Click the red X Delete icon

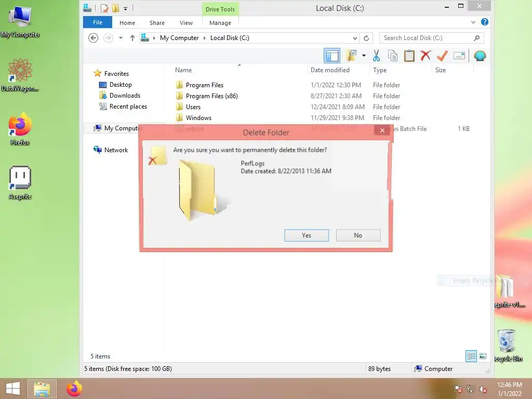click(425, 55)
